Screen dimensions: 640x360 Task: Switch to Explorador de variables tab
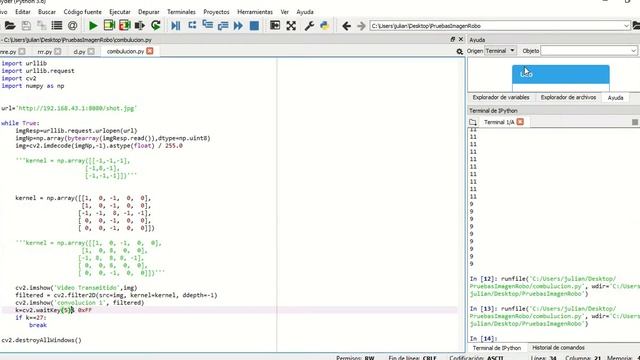tap(501, 98)
